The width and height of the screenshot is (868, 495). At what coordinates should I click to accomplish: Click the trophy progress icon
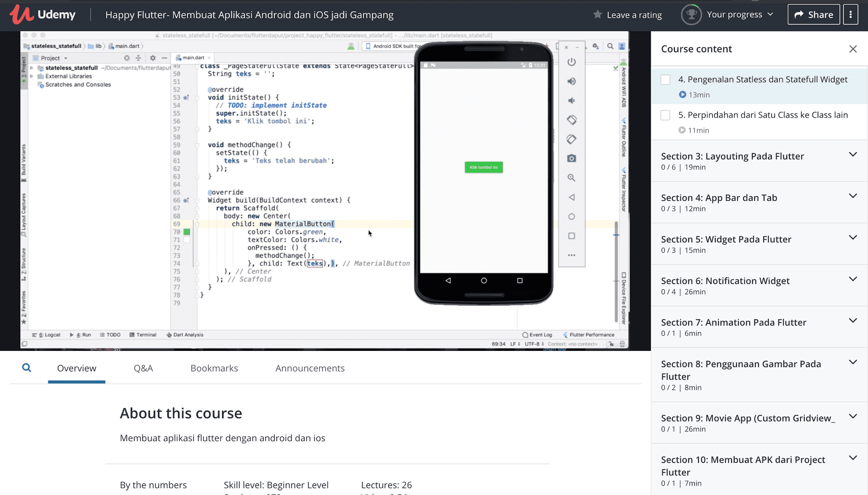coord(691,14)
